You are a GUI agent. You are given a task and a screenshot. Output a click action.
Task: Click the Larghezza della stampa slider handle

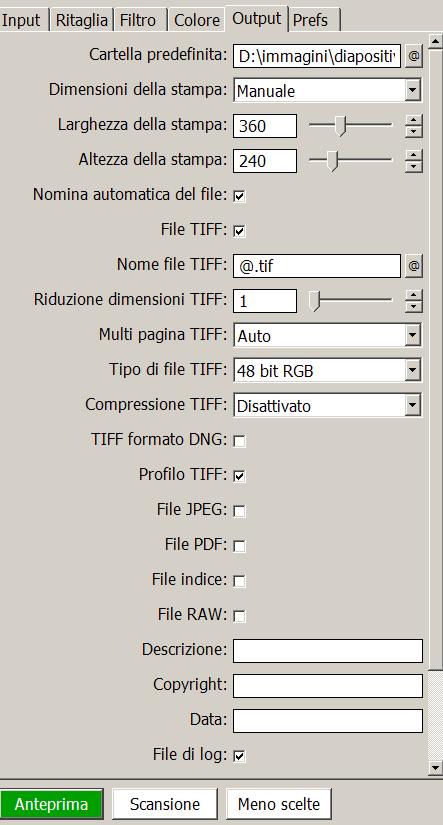click(x=341, y=126)
